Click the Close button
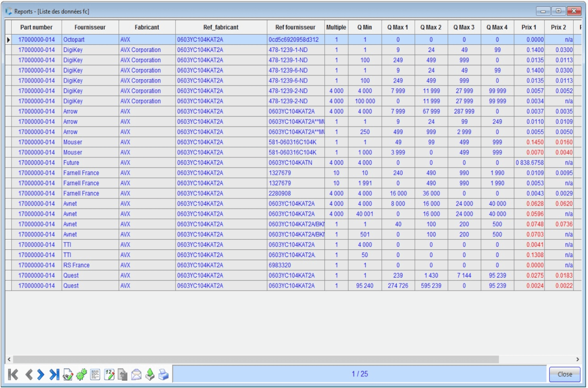This screenshot has width=588, height=388. pos(565,374)
